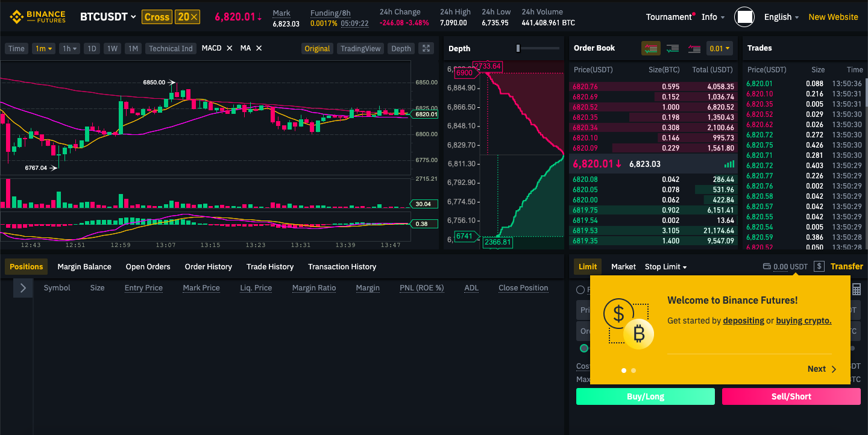Expand chart to fullscreen
The width and height of the screenshot is (868, 435).
click(x=426, y=48)
